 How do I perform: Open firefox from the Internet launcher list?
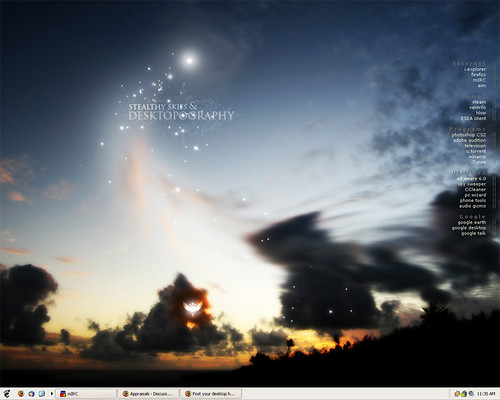[478, 75]
